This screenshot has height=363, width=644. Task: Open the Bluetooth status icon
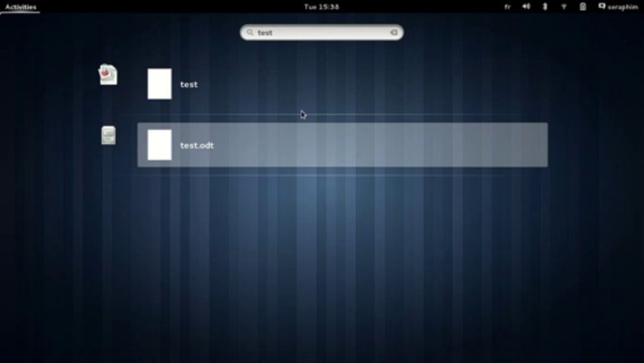tap(545, 7)
